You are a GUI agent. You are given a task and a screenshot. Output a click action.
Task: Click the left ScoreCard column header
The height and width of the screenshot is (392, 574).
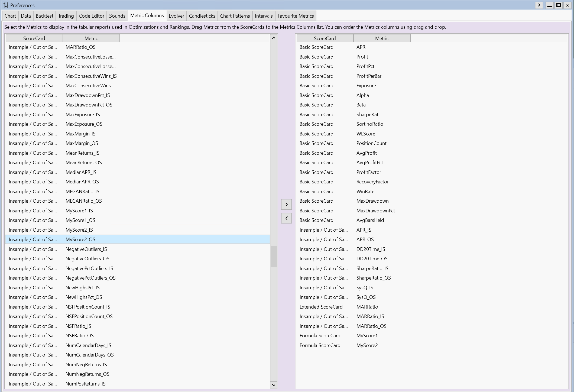point(34,38)
